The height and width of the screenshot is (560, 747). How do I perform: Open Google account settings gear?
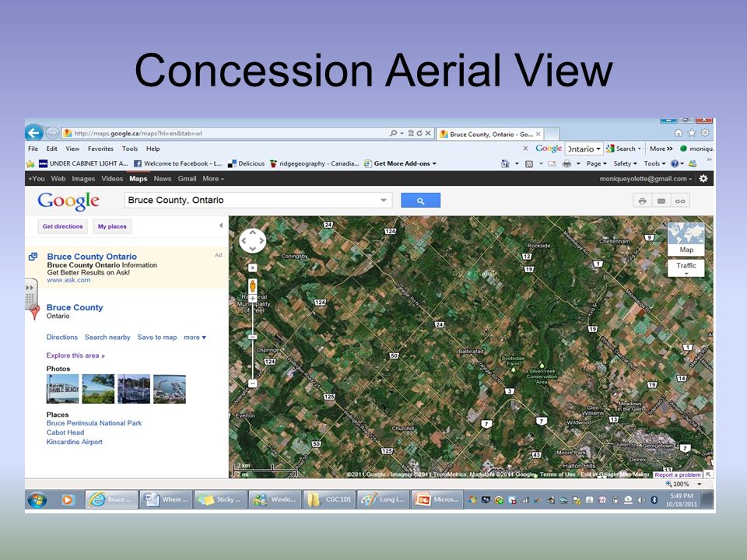(x=703, y=179)
